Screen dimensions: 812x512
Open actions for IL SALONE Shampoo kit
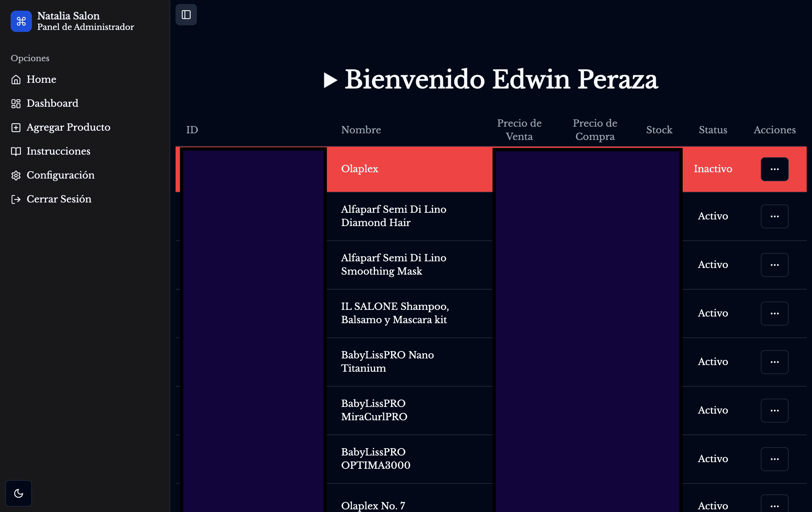coord(774,314)
